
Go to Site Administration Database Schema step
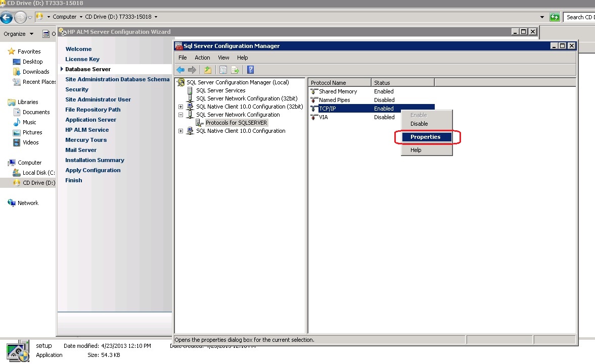point(117,79)
